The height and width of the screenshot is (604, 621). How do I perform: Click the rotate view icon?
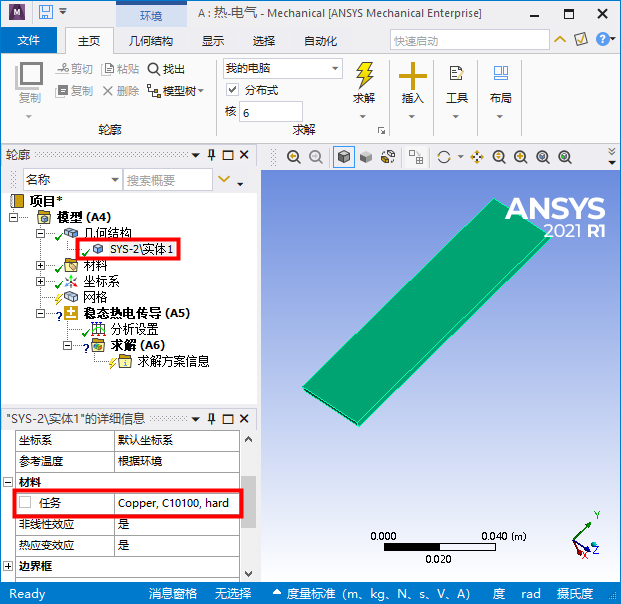(444, 157)
